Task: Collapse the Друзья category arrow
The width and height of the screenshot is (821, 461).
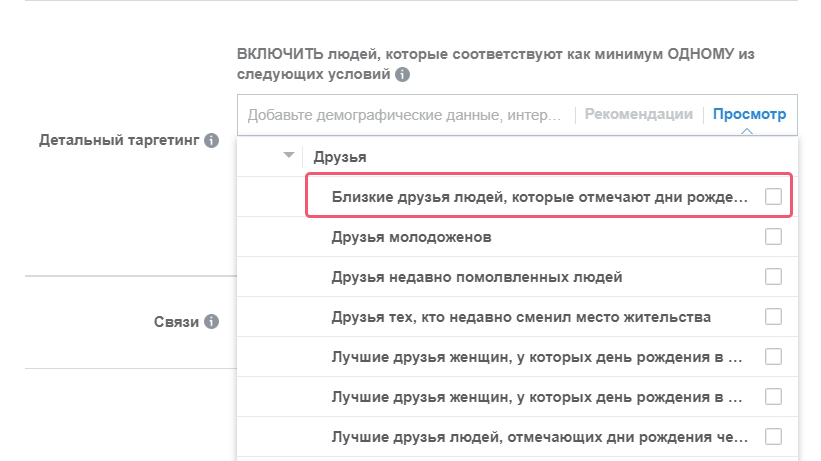Action: pyautogui.click(x=289, y=155)
